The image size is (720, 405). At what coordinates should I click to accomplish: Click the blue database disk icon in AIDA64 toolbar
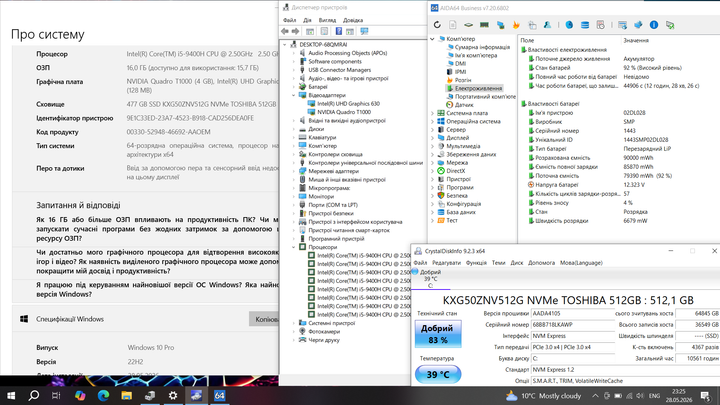(x=585, y=25)
